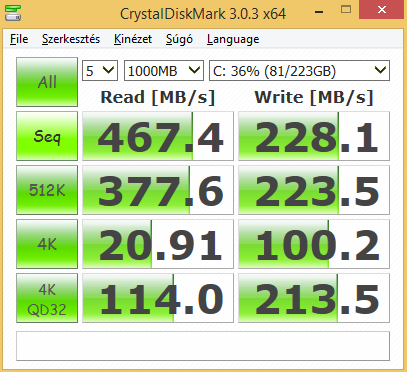Screen dimensions: 407x372
Task: Close the CrystalDiskMark window
Action: [x=382, y=10]
